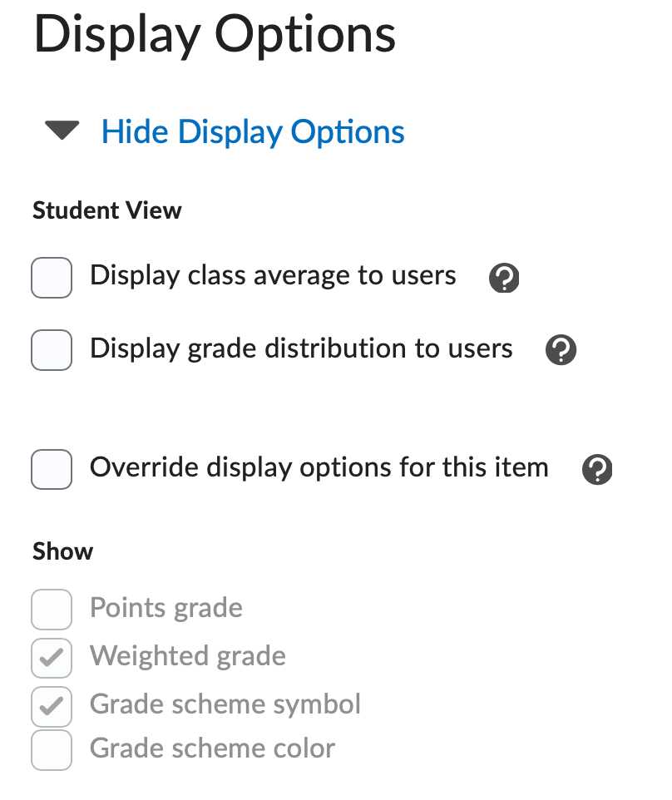Click the question mark beside override display option
The width and height of the screenshot is (672, 800).
pyautogui.click(x=597, y=469)
